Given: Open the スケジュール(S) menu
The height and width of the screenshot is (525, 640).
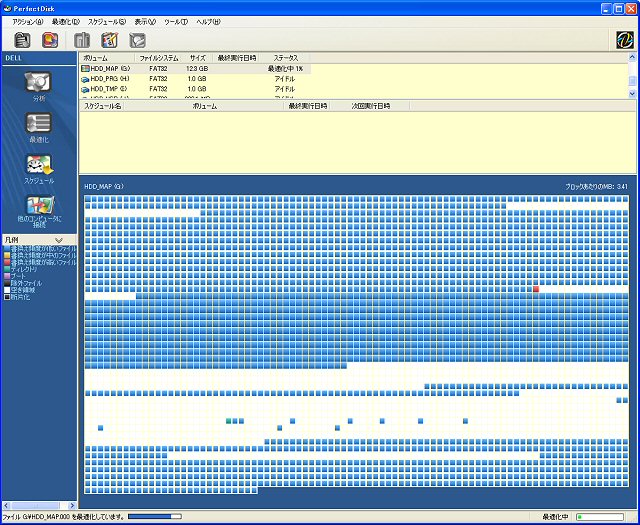Looking at the screenshot, I should [x=107, y=22].
